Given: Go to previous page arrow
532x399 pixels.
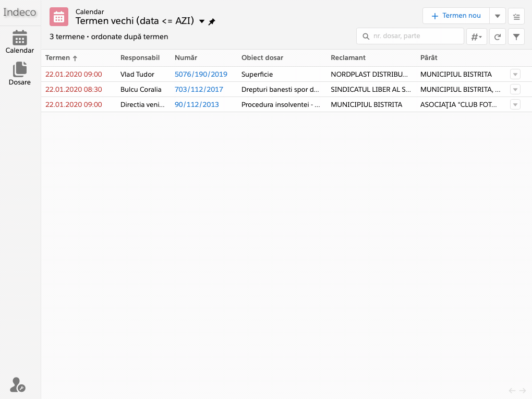Looking at the screenshot, I should click(x=512, y=391).
